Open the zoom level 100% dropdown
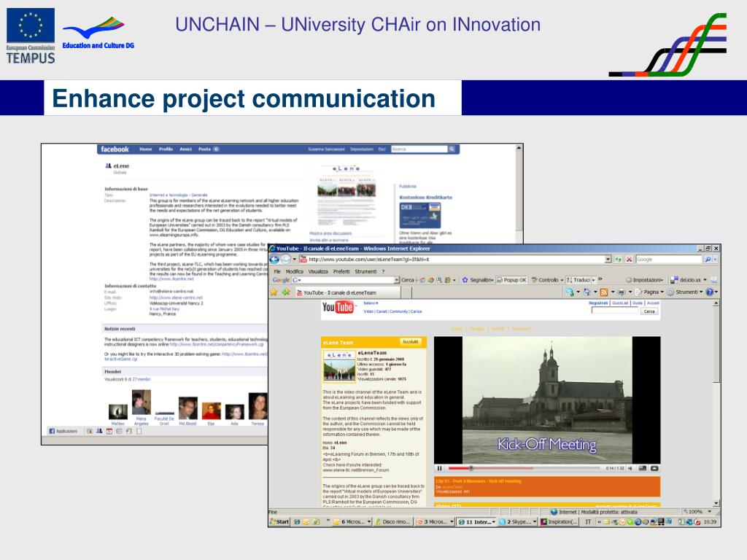 click(709, 511)
